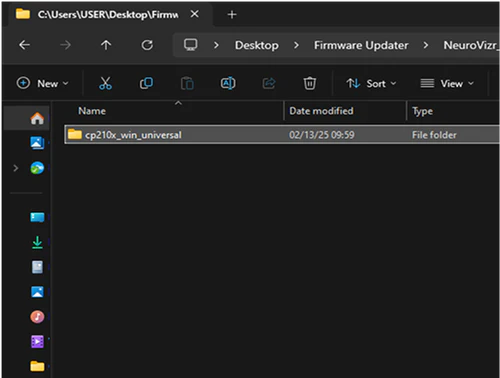Open Downloads shortcut in sidebar
Image resolution: width=500 pixels, height=378 pixels.
point(37,243)
